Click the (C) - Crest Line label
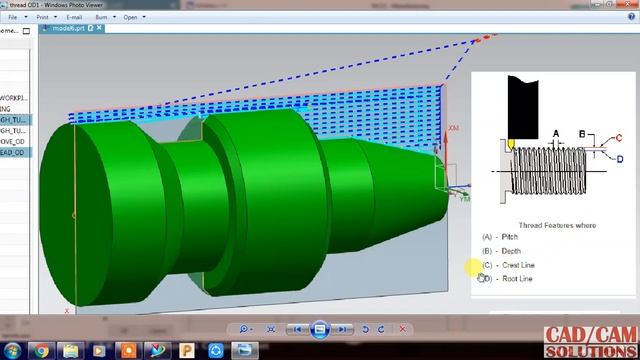Screen dimensions: 640x360 [508, 265]
